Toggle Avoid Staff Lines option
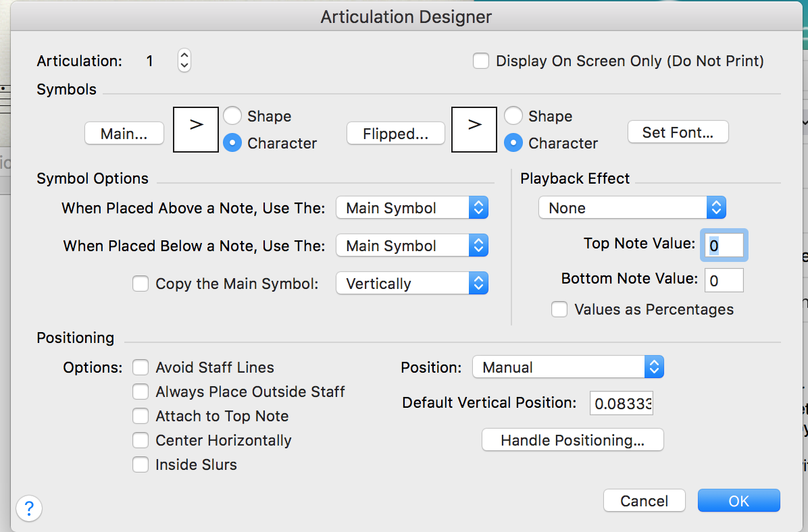Image resolution: width=808 pixels, height=532 pixels. (141, 367)
